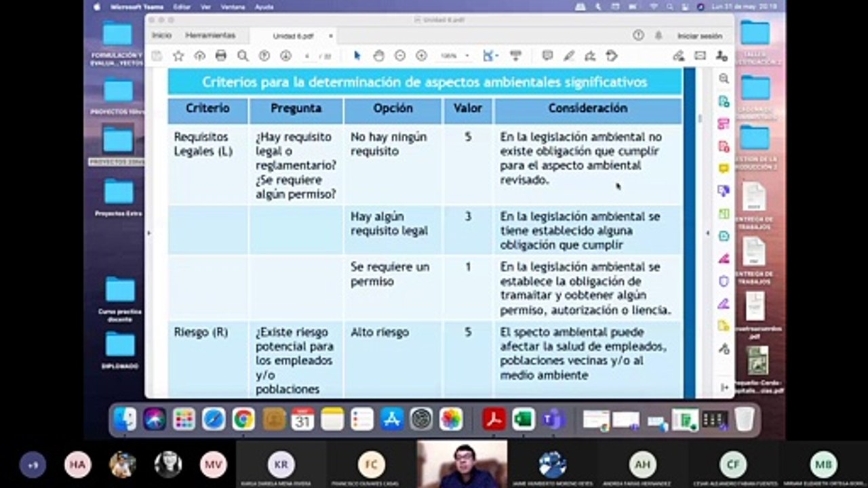Screen dimensions: 868x488
Task: Click the search tool in right panel
Action: coord(724,79)
